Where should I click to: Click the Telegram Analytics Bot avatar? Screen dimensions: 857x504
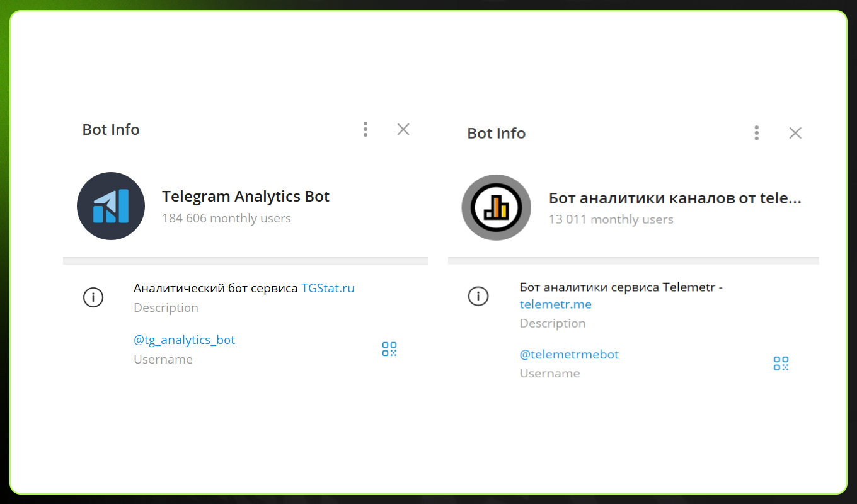click(111, 206)
